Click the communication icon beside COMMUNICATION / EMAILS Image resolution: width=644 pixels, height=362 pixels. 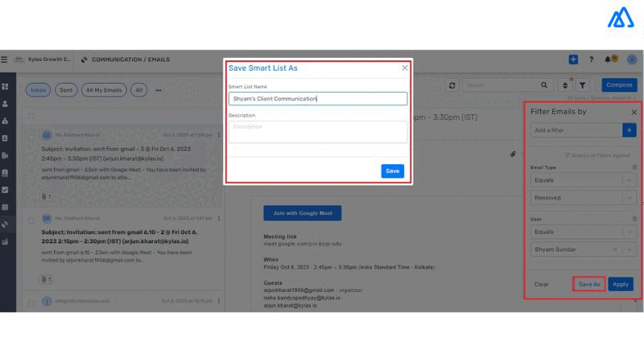coord(85,60)
